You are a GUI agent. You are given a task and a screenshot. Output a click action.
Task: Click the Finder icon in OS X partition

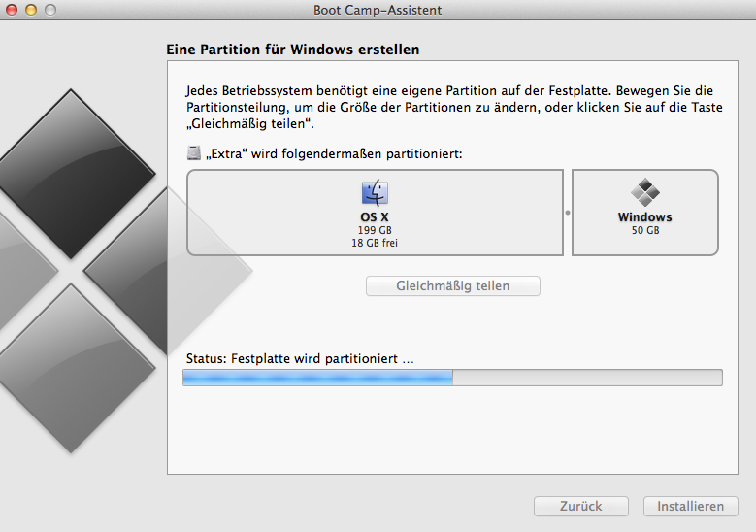375,192
